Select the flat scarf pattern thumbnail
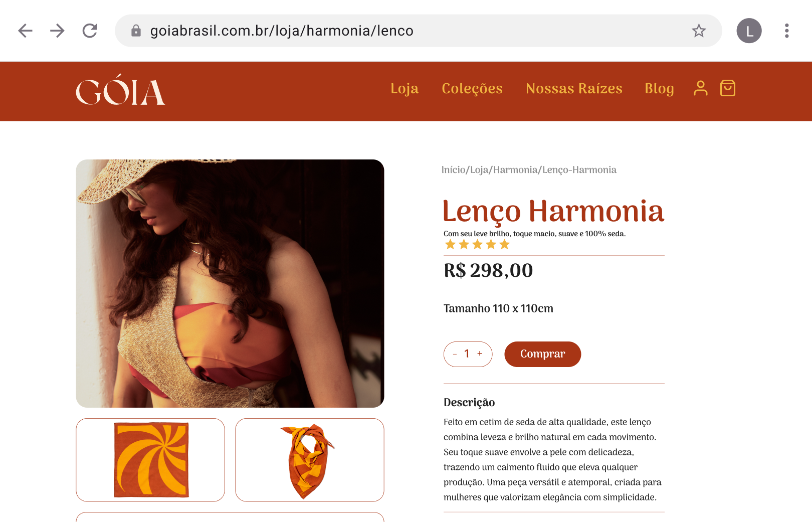 tap(150, 460)
